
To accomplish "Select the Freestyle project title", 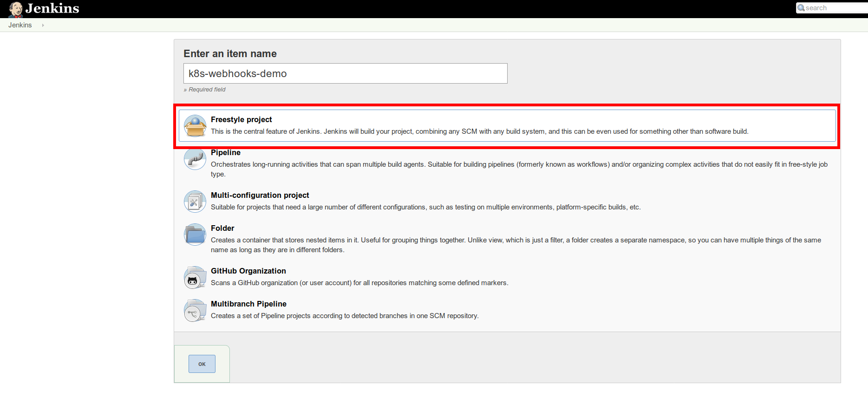I will coord(241,119).
